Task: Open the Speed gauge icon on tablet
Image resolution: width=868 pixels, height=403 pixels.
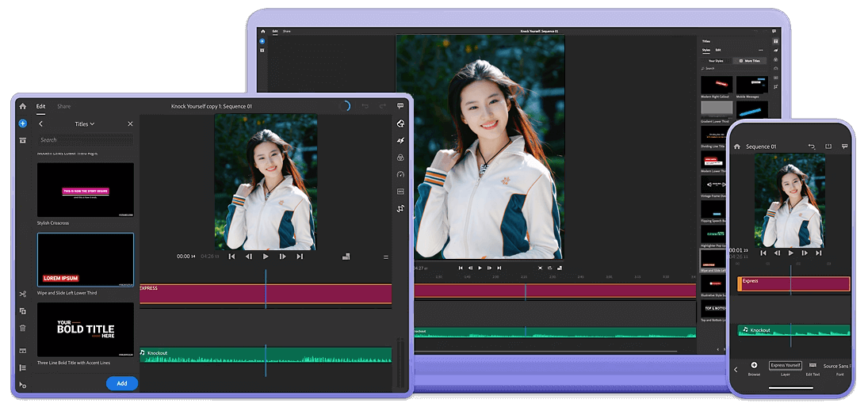Action: click(400, 174)
